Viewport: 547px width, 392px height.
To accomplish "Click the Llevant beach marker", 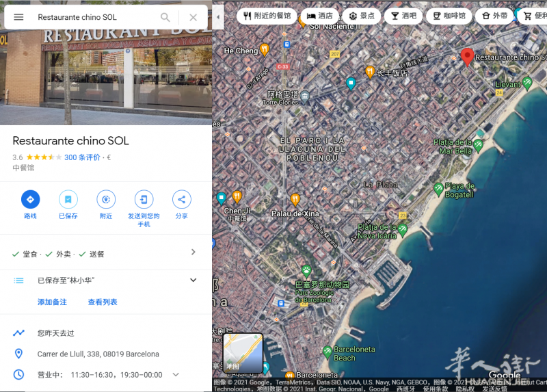I will point(527,83).
